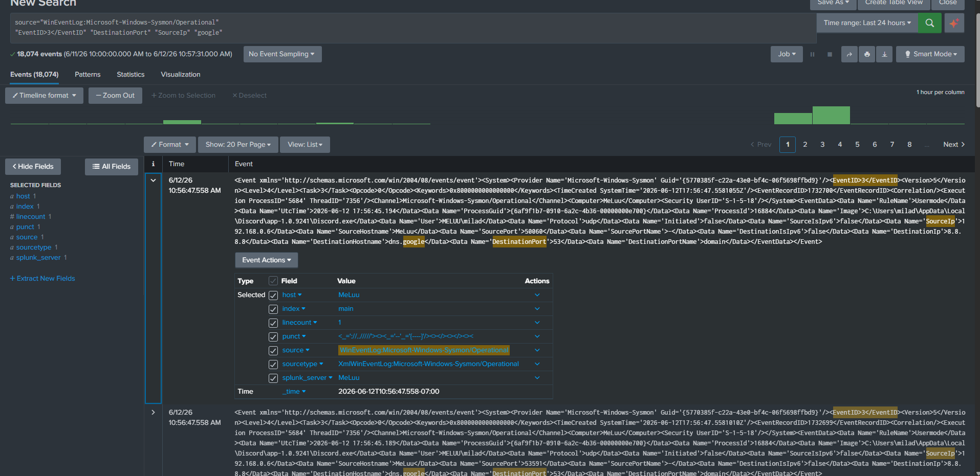
Task: Go to results page 8
Action: pyautogui.click(x=909, y=145)
